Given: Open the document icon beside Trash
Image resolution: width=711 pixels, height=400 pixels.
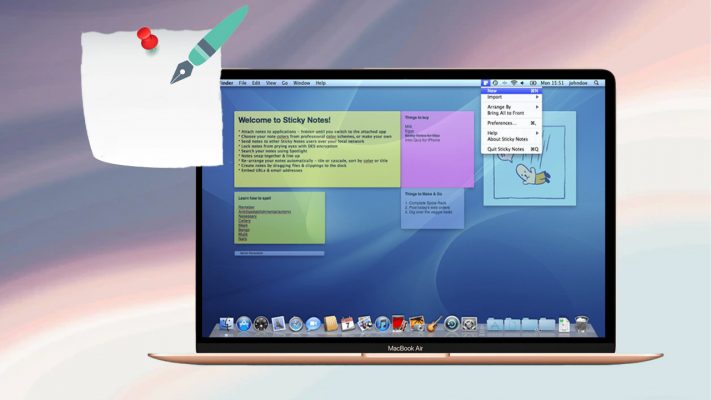Looking at the screenshot, I should tap(564, 325).
